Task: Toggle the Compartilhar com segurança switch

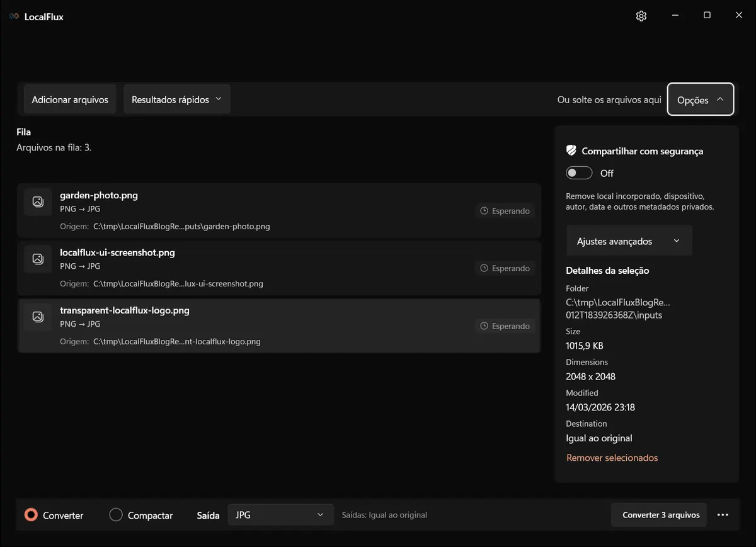Action: click(x=579, y=173)
